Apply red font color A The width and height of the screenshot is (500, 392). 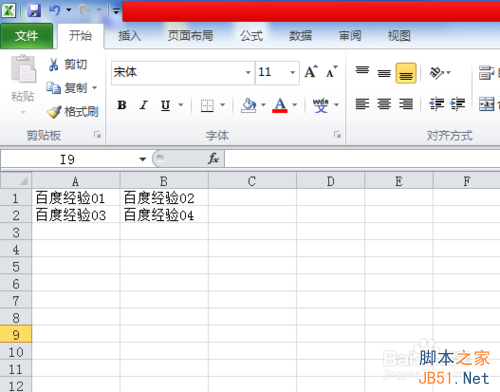pos(280,105)
